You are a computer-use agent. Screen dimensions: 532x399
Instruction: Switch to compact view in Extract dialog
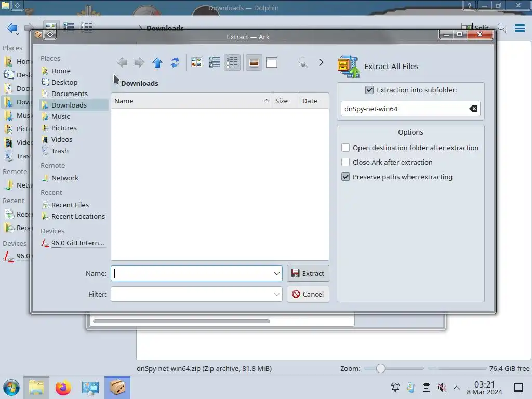coord(214,62)
